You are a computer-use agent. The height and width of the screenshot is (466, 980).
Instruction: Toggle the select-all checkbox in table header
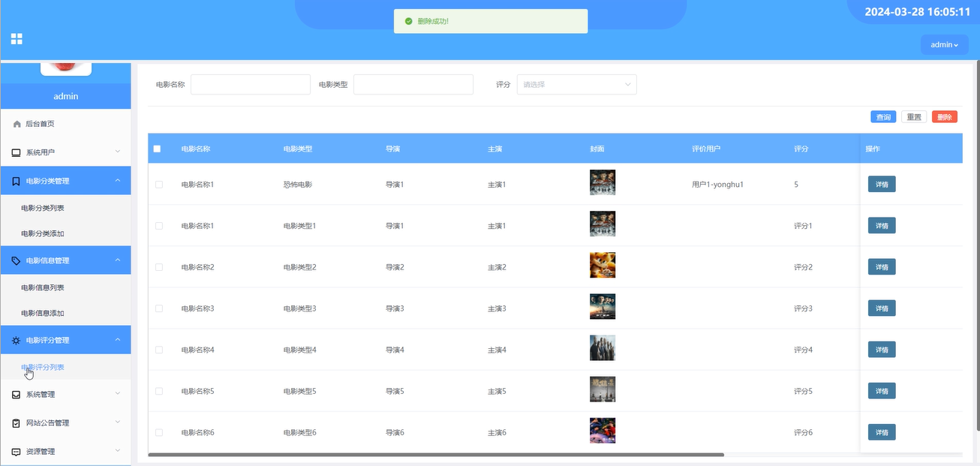(157, 149)
